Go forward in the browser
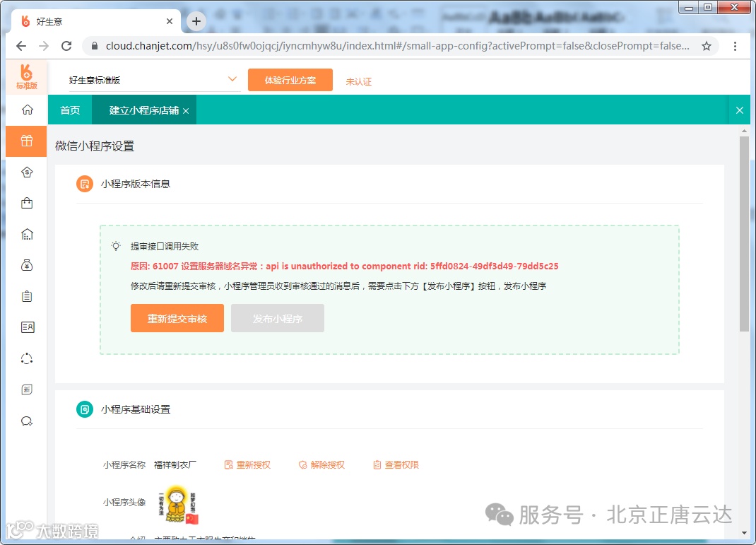Image resolution: width=756 pixels, height=545 pixels. pos(44,46)
